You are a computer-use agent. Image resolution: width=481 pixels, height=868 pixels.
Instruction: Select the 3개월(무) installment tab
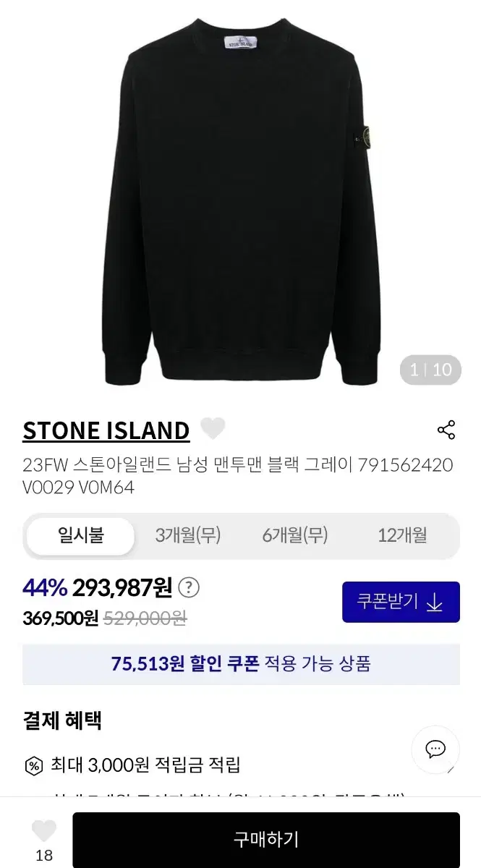click(x=188, y=536)
